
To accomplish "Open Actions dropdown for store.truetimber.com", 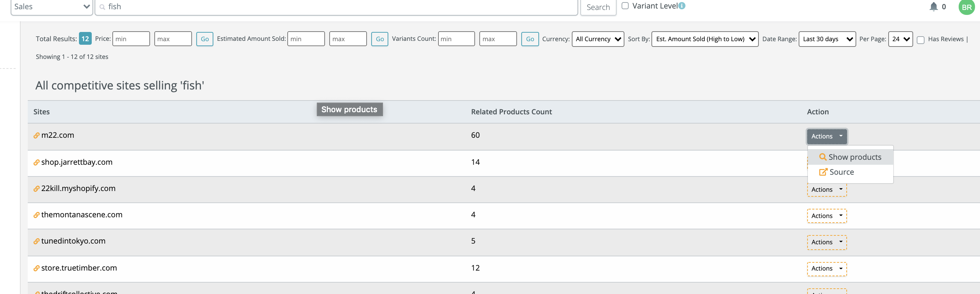I will click(x=827, y=268).
